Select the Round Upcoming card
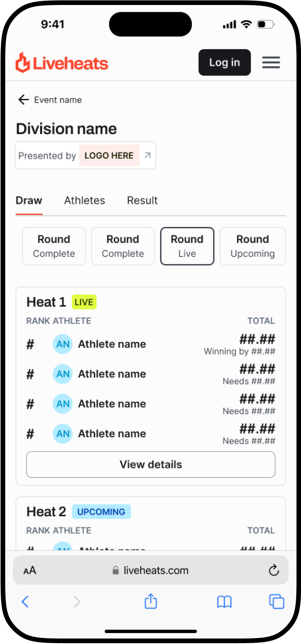Viewport: 301px width, 644px height. (x=253, y=246)
